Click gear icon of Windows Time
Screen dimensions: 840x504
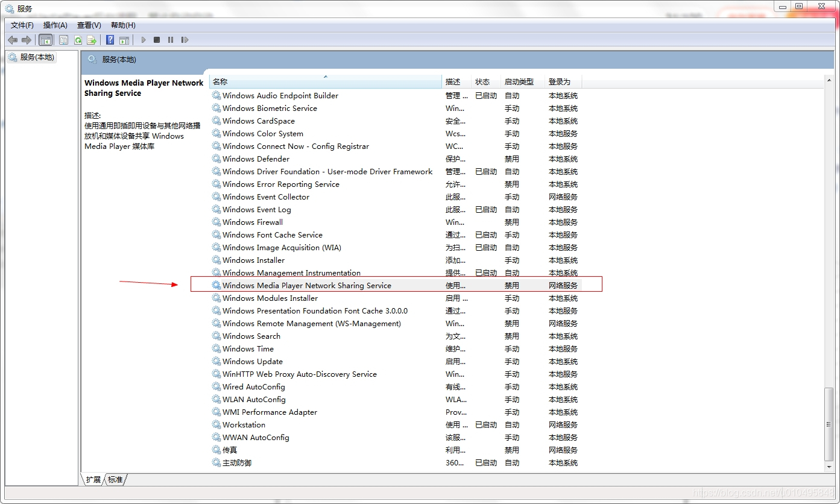(216, 348)
